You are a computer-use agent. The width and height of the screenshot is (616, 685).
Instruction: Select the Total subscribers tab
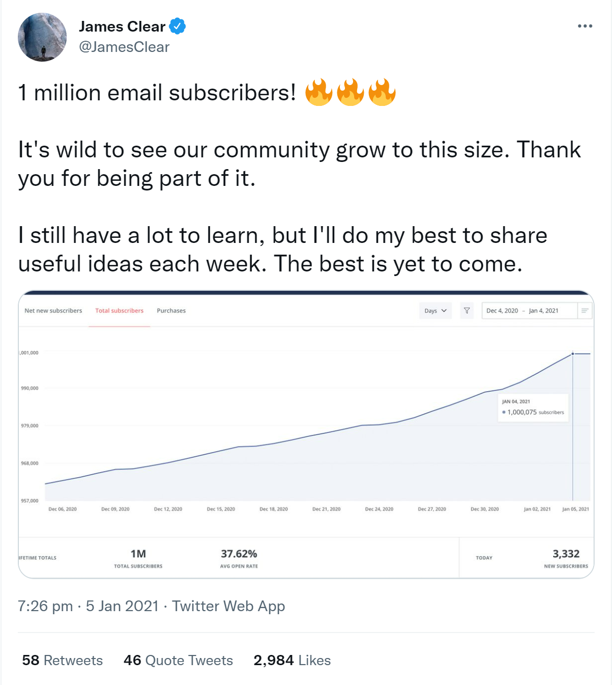[x=119, y=311]
